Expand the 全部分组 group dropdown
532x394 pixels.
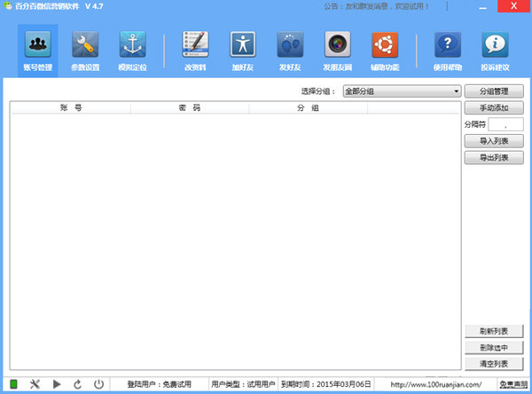coord(402,91)
